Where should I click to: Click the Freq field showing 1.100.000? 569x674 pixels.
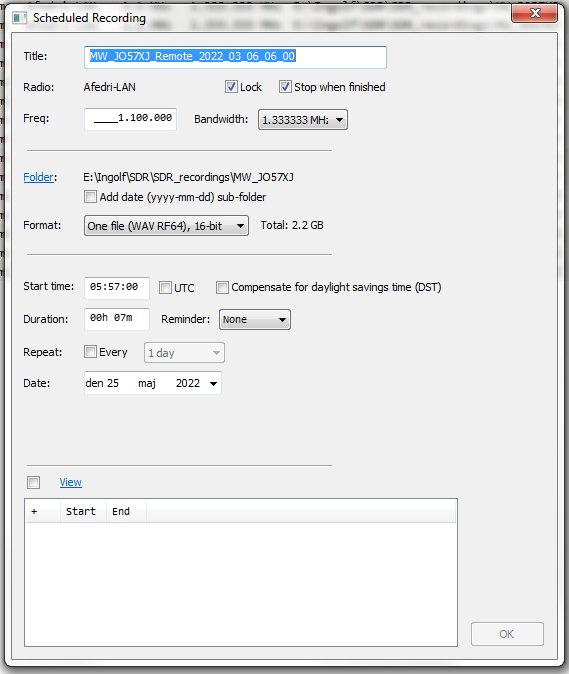click(x=130, y=119)
